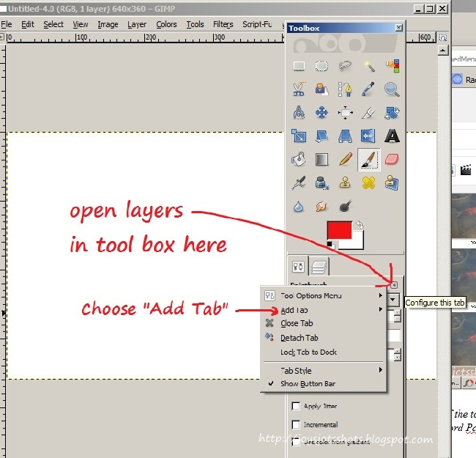The image size is (476, 458).
Task: Select the Free Select lasso tool
Action: point(345,66)
